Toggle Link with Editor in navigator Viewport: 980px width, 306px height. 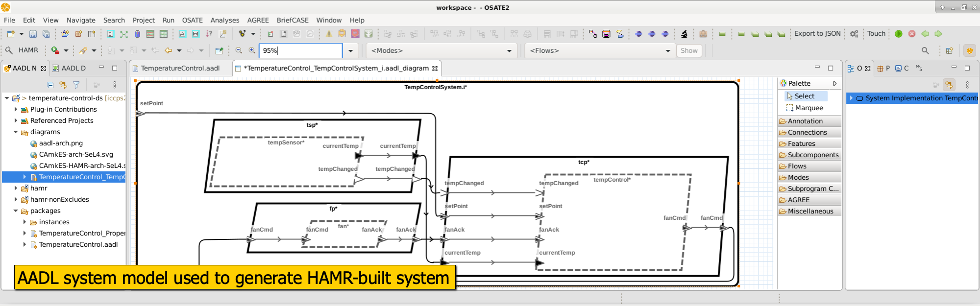coord(63,85)
